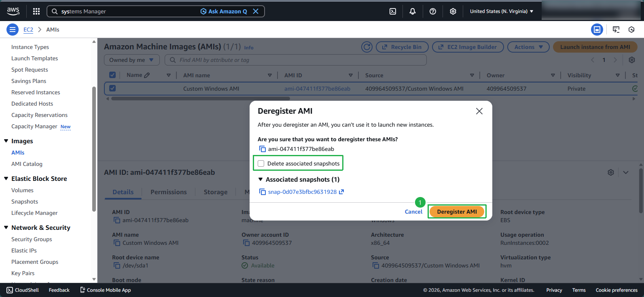Image resolution: width=644 pixels, height=297 pixels.
Task: Open CloudShell in the footer
Action: (x=23, y=290)
